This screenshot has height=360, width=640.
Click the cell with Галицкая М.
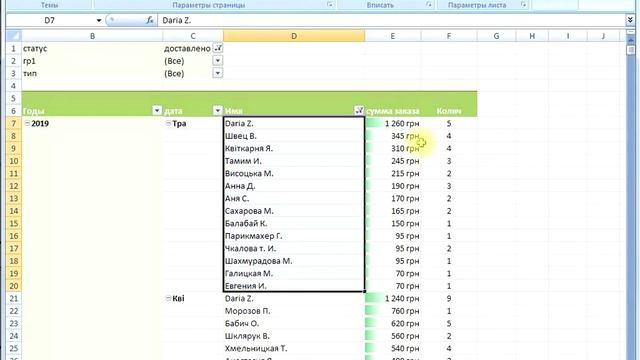coord(294,273)
